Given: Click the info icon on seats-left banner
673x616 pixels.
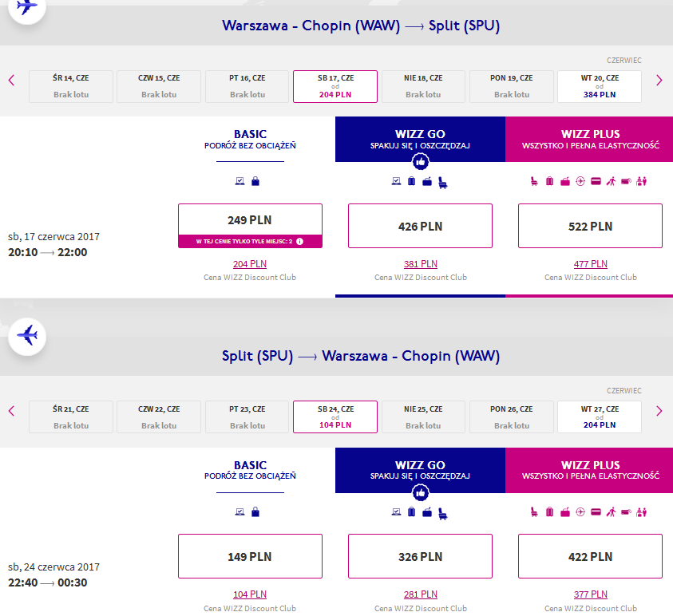Looking at the screenshot, I should [x=299, y=241].
